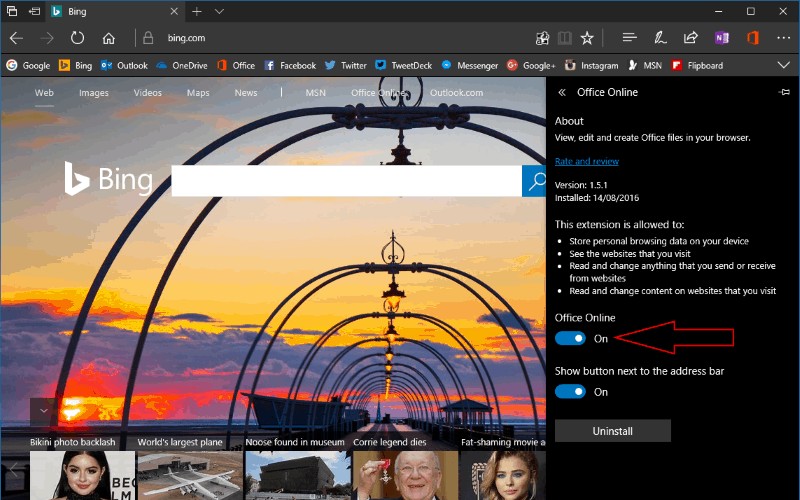The image size is (800, 500).
Task: Click inside the Bing search box
Action: [x=346, y=181]
